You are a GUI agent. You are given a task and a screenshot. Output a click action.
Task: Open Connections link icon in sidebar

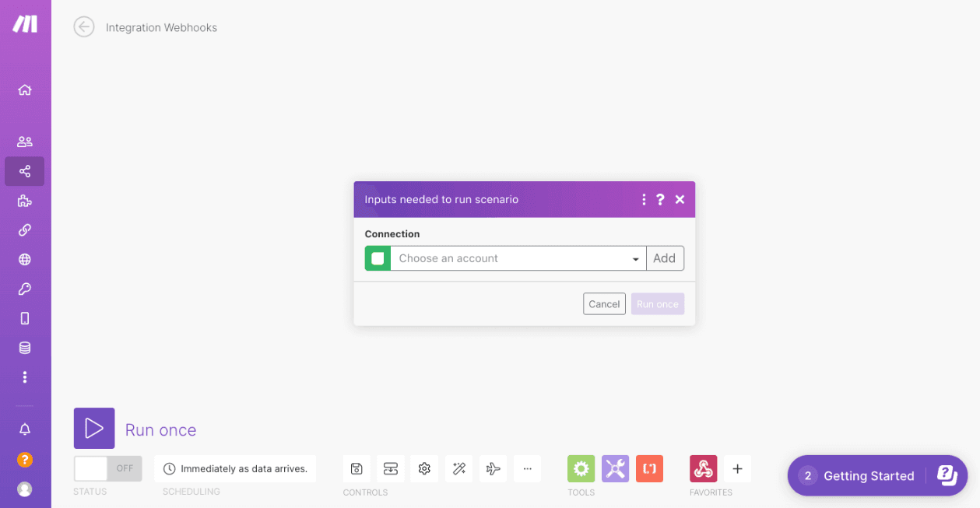coord(25,230)
